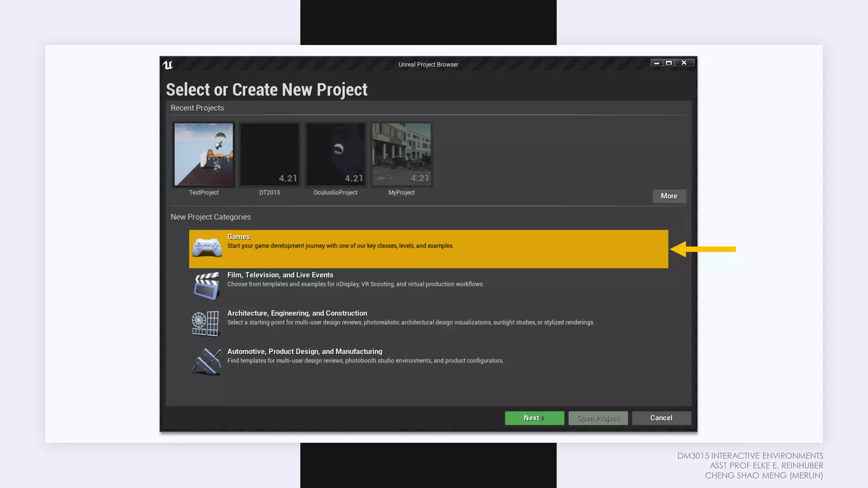868x488 pixels.
Task: Click the photobooth studio environments description
Action: click(x=365, y=361)
